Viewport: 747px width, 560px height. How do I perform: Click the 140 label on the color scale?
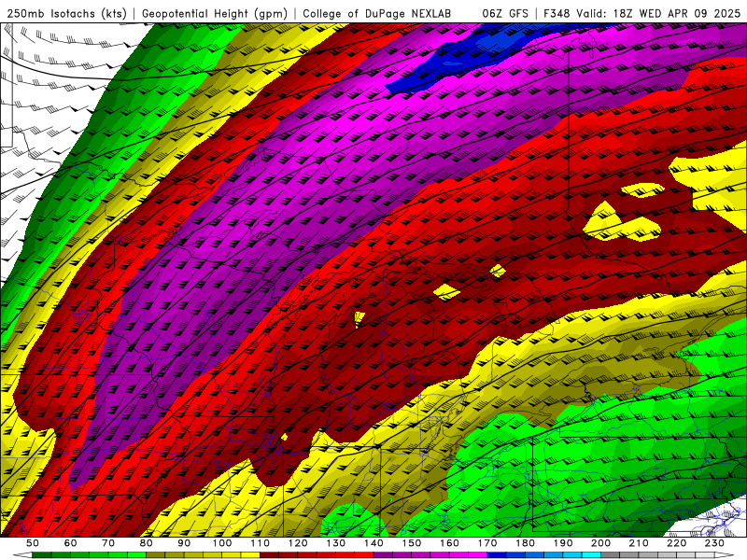373,543
